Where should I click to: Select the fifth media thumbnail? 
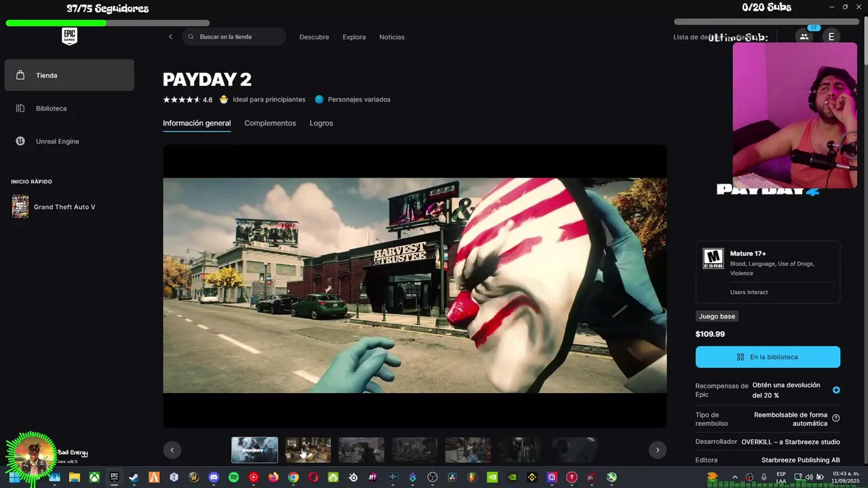coord(468,450)
